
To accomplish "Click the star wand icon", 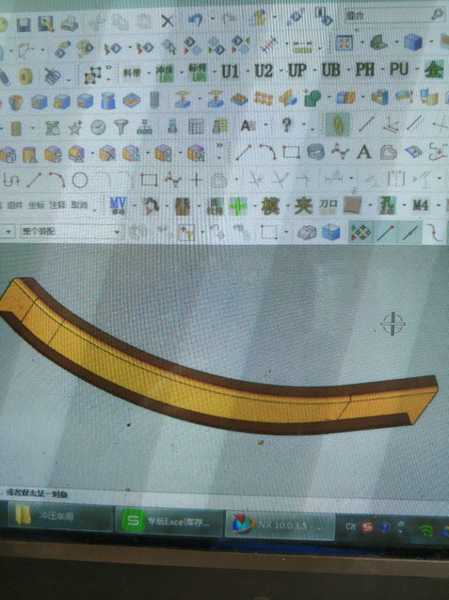I will click(x=75, y=128).
